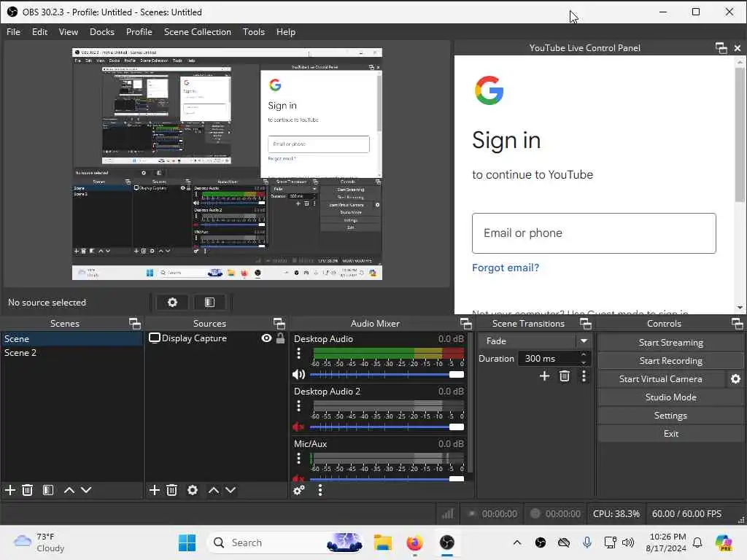
Task: Open Firefox from the taskbar
Action: point(414,542)
